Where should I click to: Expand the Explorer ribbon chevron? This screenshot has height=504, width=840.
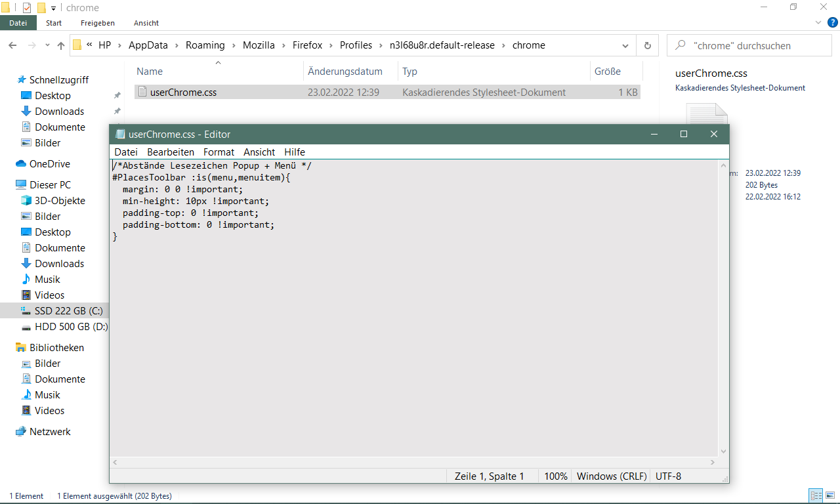[818, 23]
